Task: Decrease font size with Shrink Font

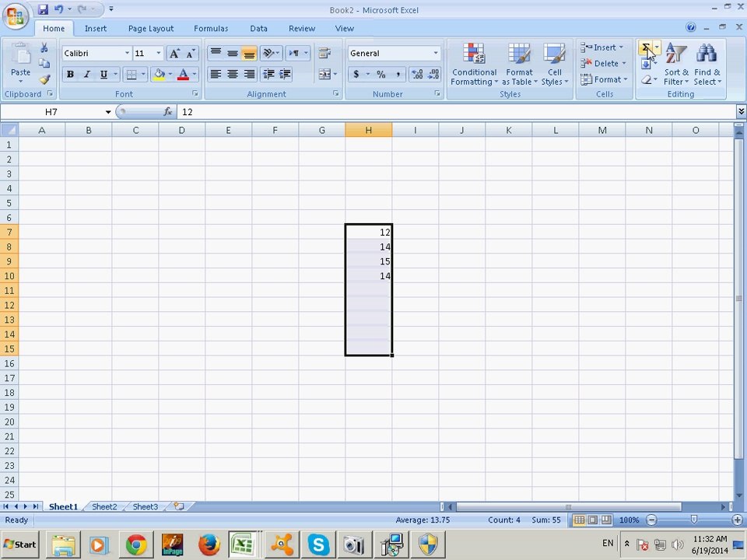Action: coord(191,54)
